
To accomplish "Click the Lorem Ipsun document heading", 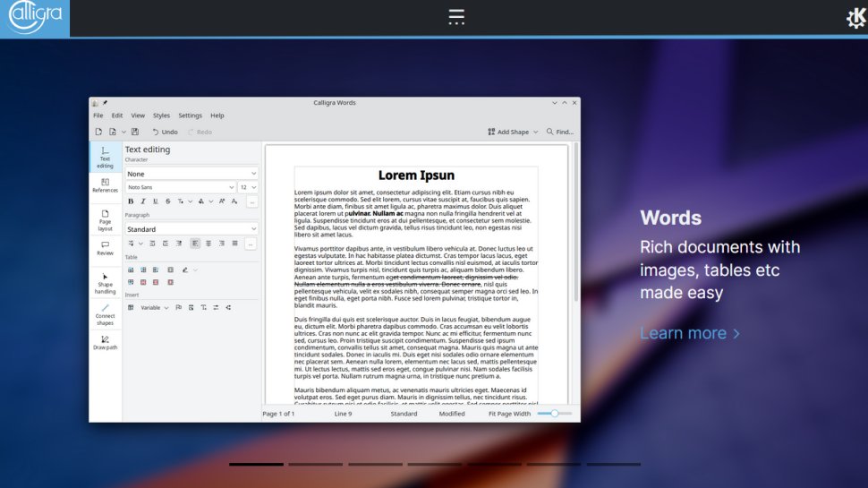I will [x=416, y=175].
